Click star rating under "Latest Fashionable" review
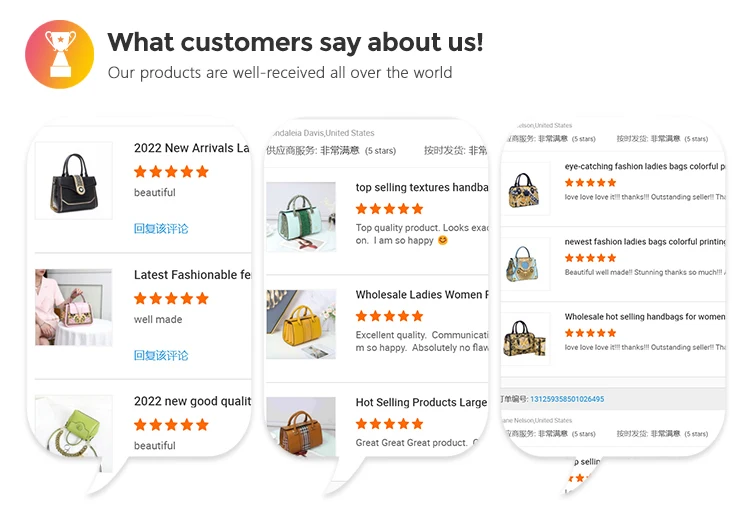The height and width of the screenshot is (514, 750). (171, 298)
